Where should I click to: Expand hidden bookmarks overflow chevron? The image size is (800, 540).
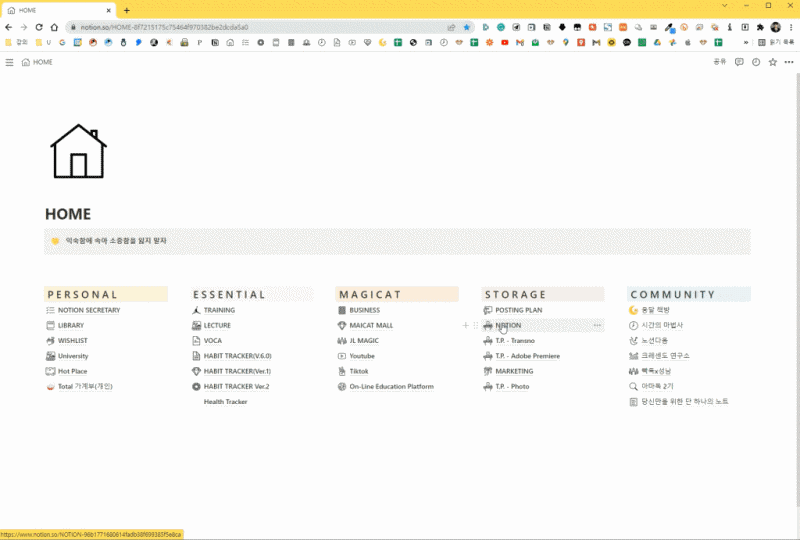[746, 42]
